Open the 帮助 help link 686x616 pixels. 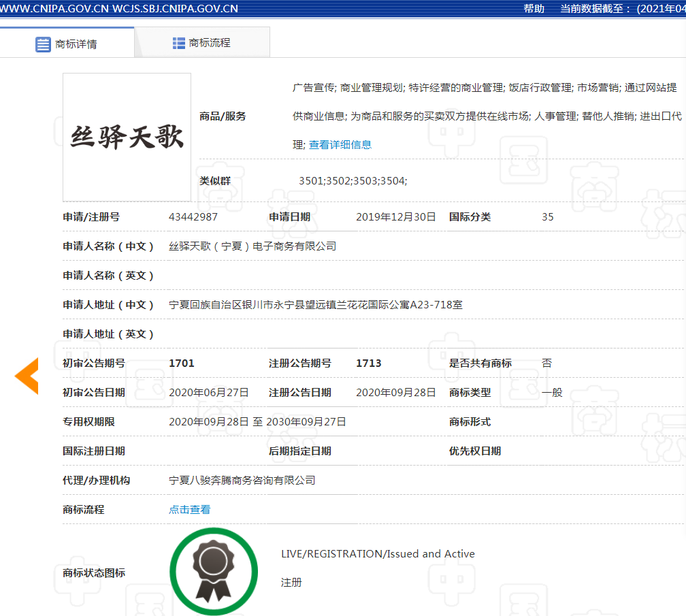click(x=534, y=9)
